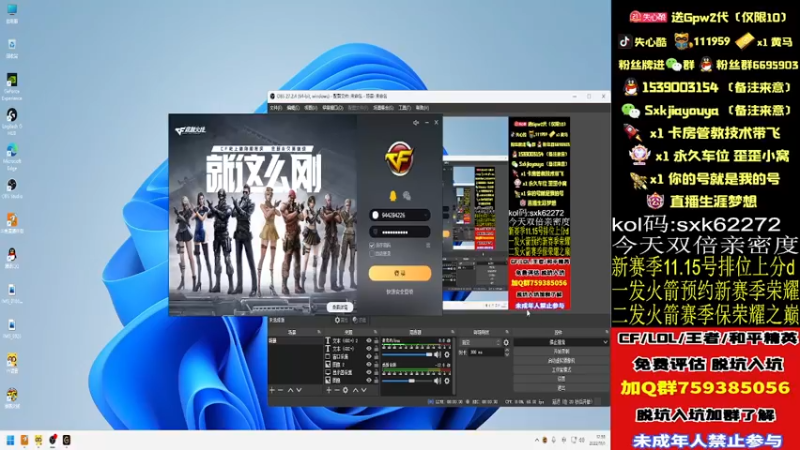Viewport: 800px width, 450px height.
Task: Pop out the OBS audio mixer dock panel
Action: [452, 332]
